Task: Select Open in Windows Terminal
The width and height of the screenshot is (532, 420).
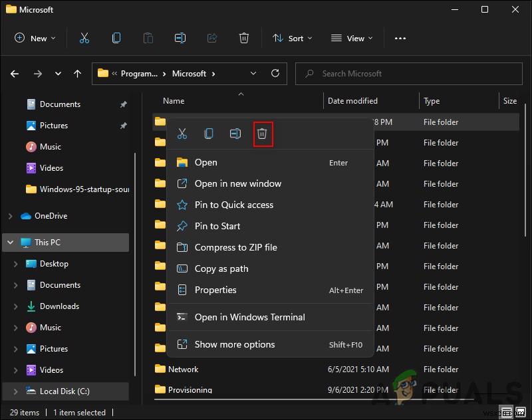Action: click(249, 317)
